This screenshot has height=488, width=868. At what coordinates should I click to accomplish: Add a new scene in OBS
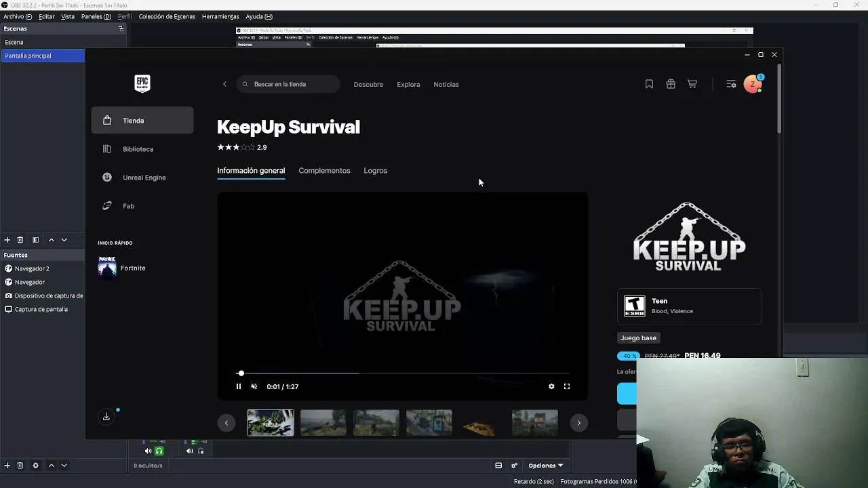[x=7, y=240]
